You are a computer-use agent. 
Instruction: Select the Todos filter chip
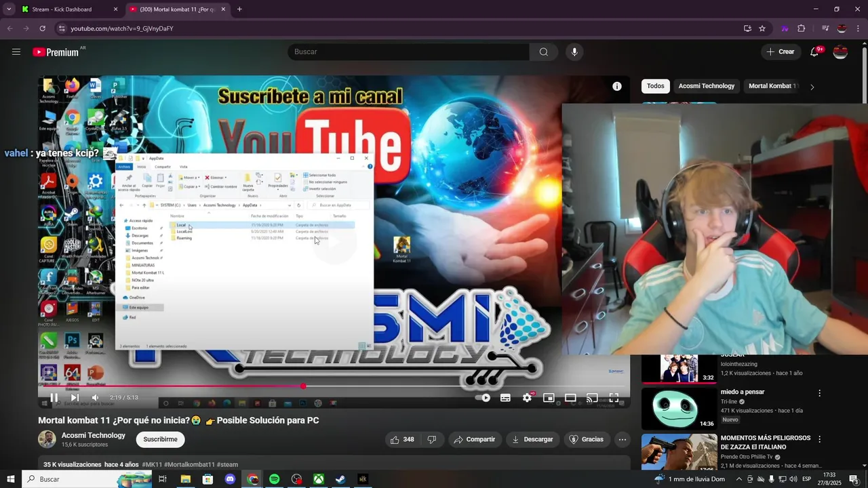(x=656, y=86)
